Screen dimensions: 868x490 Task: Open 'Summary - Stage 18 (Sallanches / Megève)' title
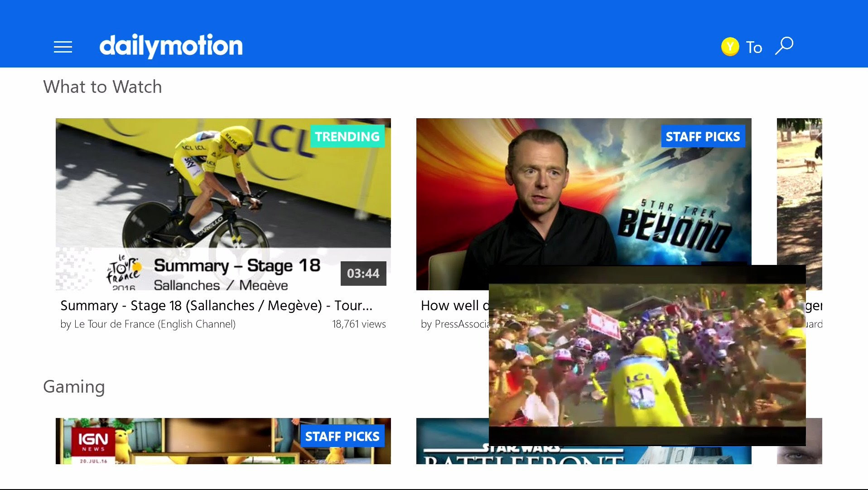tap(217, 305)
